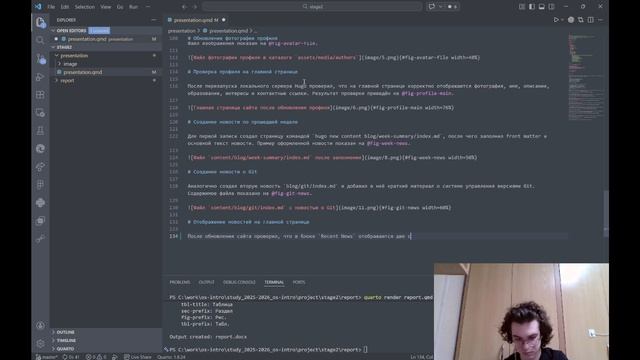
Task: Switch to the OUTPUT panel tab
Action: click(x=207, y=282)
